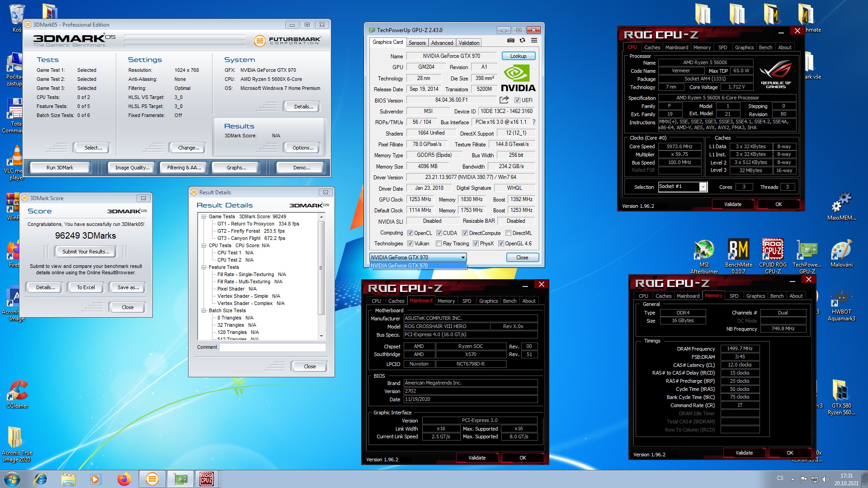Open CPUID ROG CPU-Z desktop icon

(773, 256)
